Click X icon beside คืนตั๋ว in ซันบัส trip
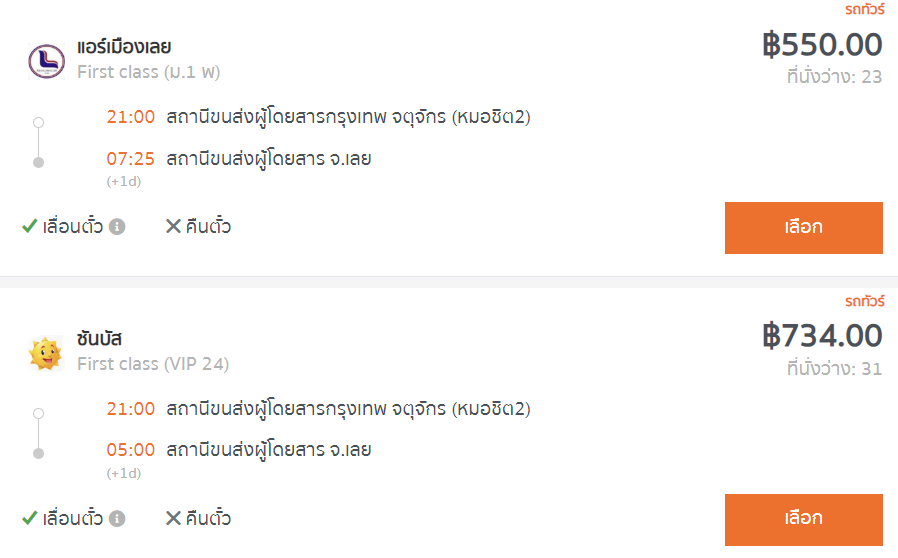898x558 pixels. tap(173, 518)
